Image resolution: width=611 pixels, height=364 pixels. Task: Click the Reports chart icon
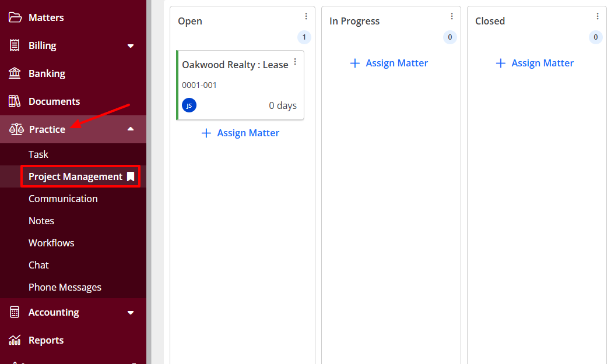coord(15,340)
